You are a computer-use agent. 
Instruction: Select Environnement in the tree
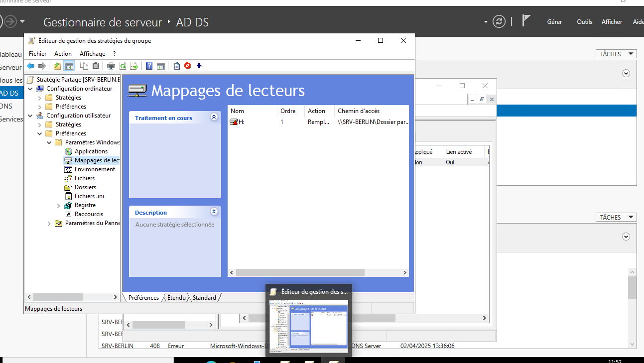[x=95, y=169]
